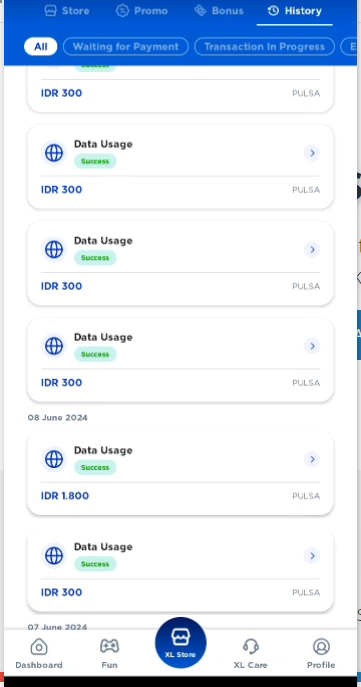Click the IDR 1.800 amount text
Screen dimensions: 361x687
pyautogui.click(x=65, y=496)
